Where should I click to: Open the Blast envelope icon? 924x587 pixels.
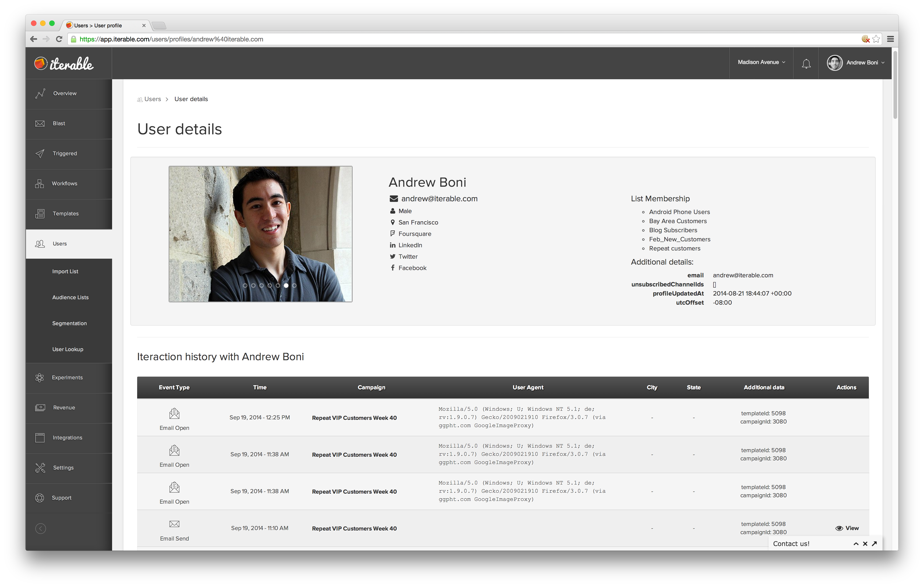coord(40,123)
